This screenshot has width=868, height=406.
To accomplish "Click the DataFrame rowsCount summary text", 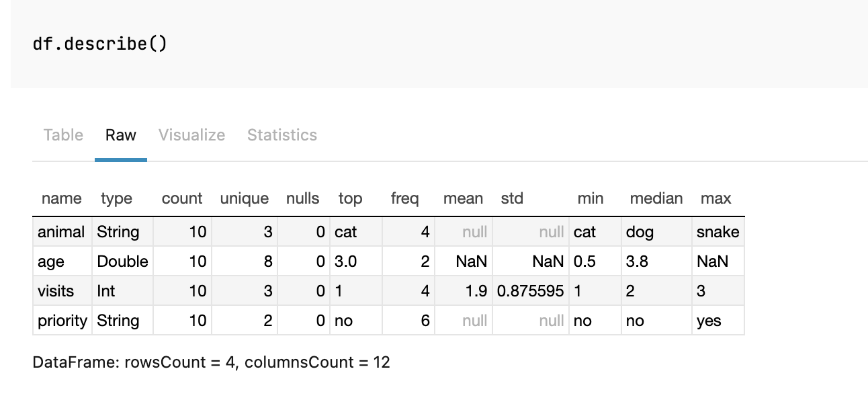I will tap(211, 362).
